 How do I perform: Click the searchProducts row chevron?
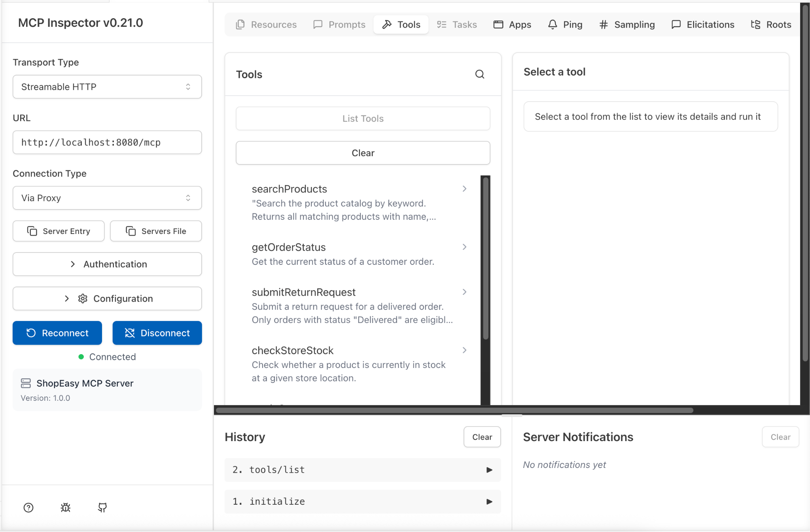[465, 189]
